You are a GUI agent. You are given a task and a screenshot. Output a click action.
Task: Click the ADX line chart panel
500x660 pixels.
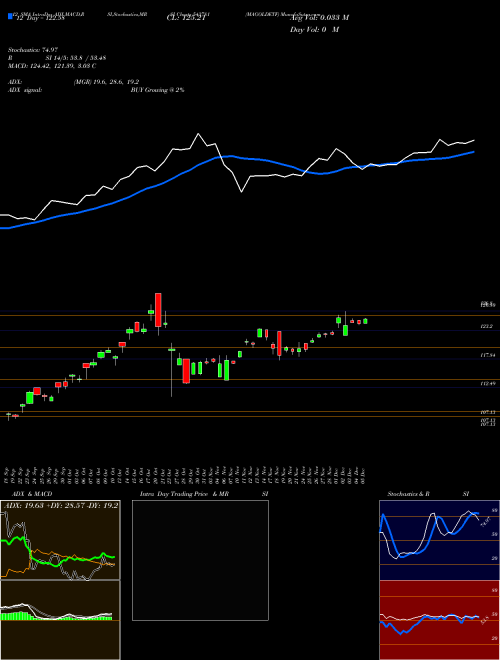pyautogui.click(x=60, y=539)
